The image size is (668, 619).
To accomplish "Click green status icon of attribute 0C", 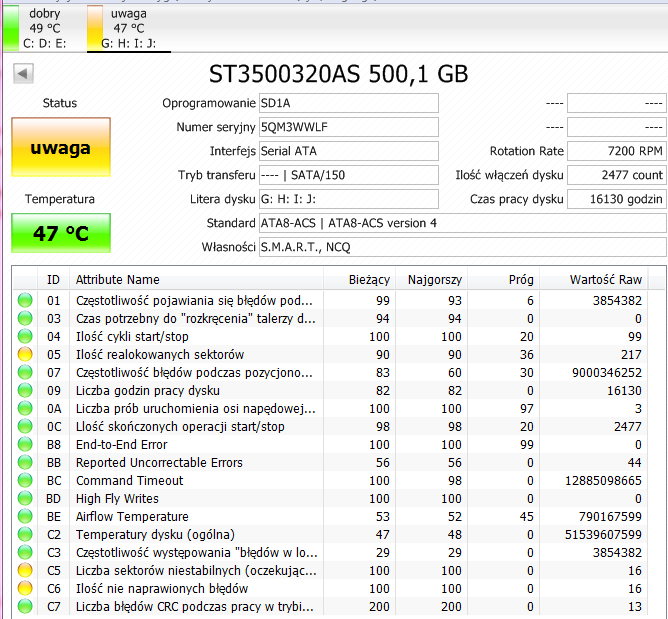I will (x=25, y=426).
